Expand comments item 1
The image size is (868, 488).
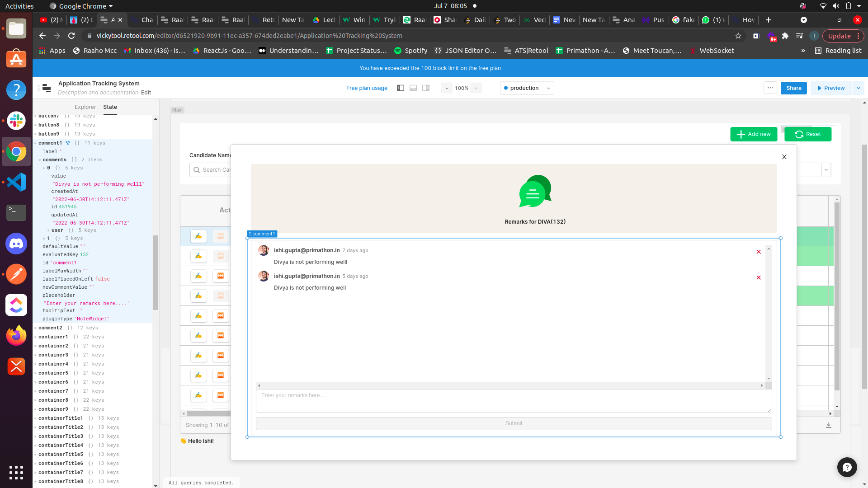pyautogui.click(x=44, y=239)
